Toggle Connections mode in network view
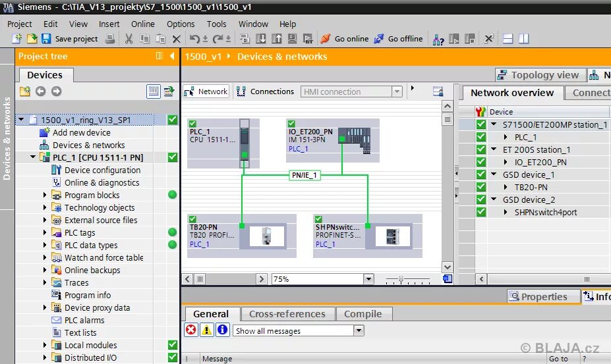 point(266,91)
